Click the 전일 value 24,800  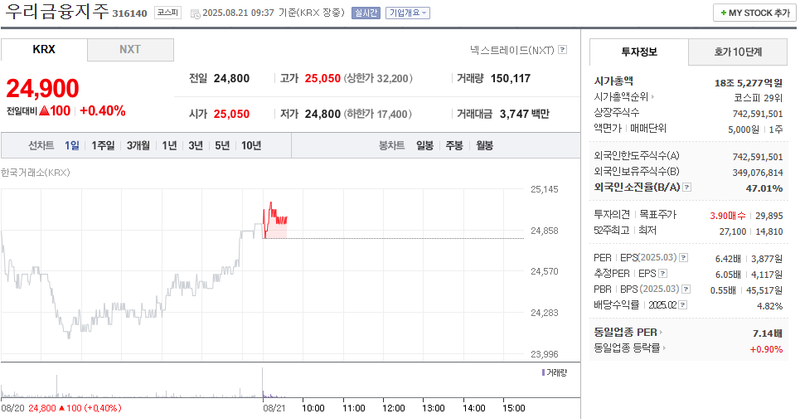click(x=232, y=79)
